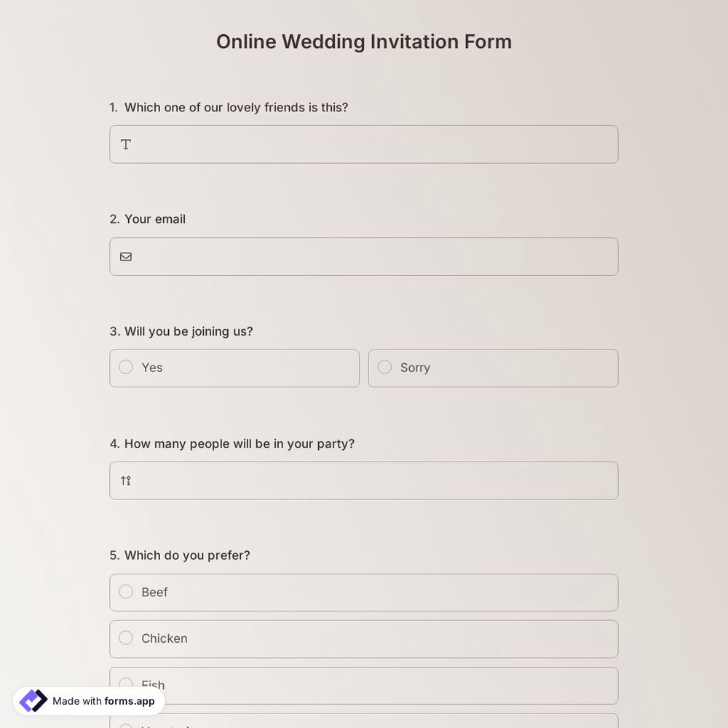
Task: Click the email answer input field
Action: click(x=364, y=256)
